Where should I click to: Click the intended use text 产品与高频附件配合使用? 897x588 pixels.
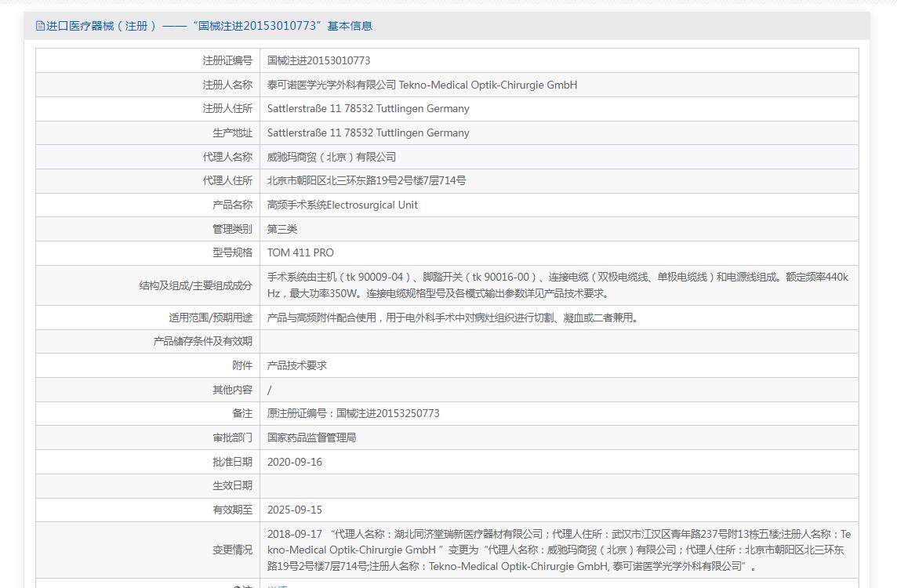(452, 318)
